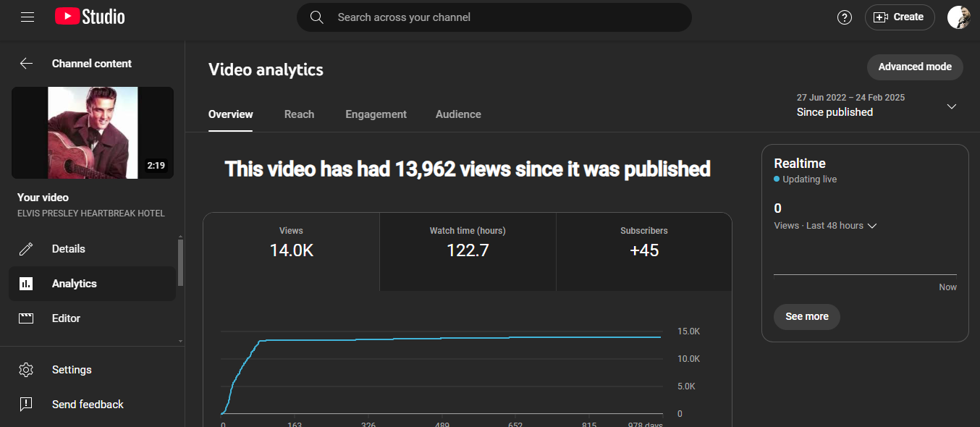Click the video title ELVIS PRESLEY HEARTBREAK HOTEL

91,213
